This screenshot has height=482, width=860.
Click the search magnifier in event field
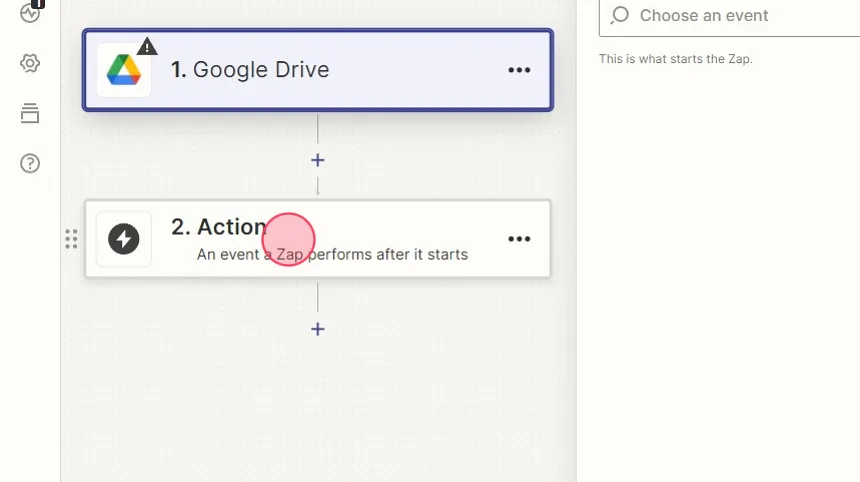click(x=619, y=15)
